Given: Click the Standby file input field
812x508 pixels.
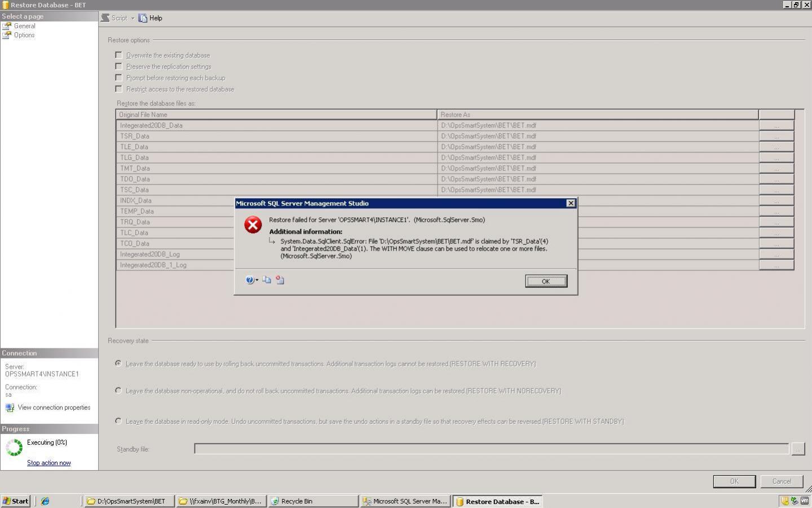Looking at the screenshot, I should tap(492, 449).
